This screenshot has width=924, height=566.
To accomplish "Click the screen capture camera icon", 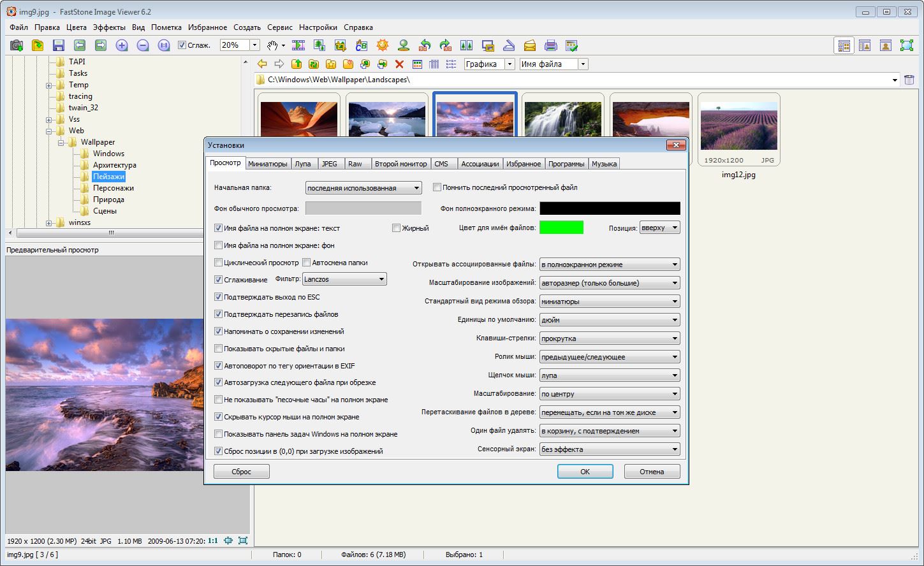I will pos(17,45).
